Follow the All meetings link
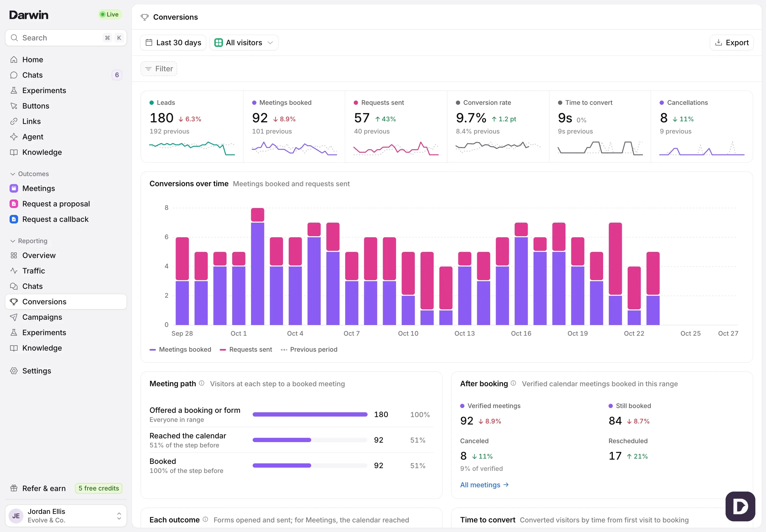Viewport: 766px width, 532px height. (484, 485)
